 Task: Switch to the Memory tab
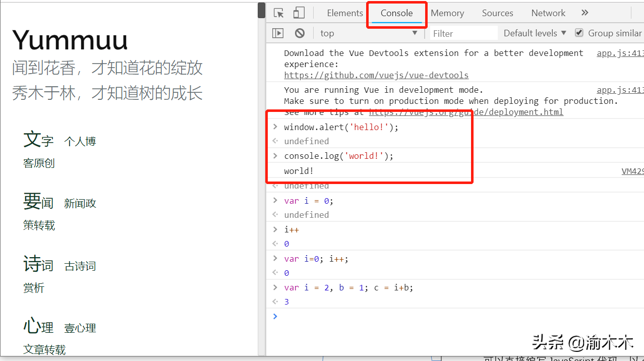[x=447, y=13]
